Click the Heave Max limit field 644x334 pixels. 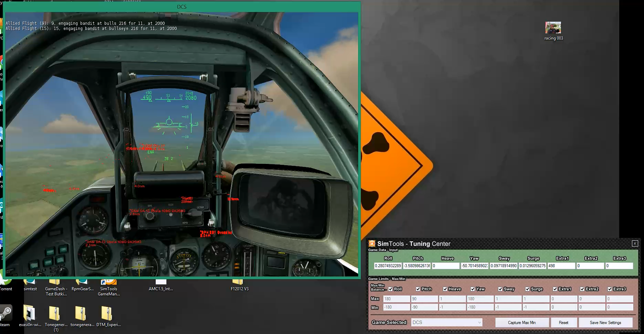[x=452, y=299]
